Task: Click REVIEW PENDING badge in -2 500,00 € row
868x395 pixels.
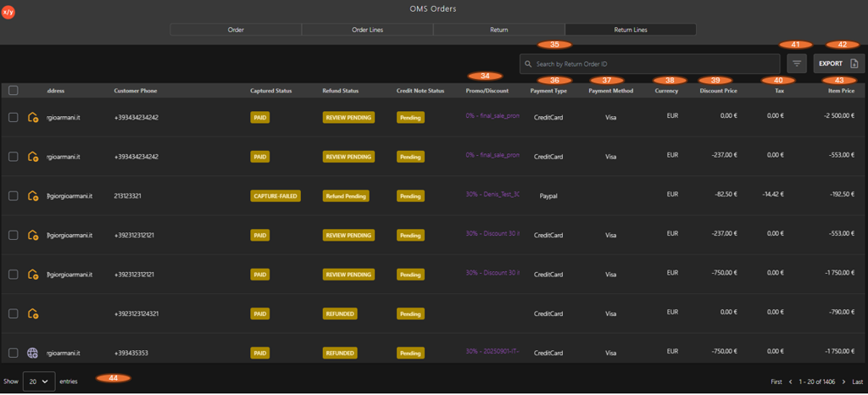Action: pyautogui.click(x=348, y=117)
